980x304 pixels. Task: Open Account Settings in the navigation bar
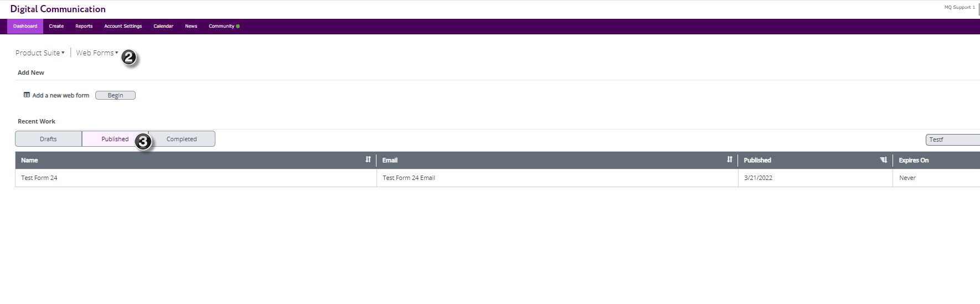click(x=123, y=26)
